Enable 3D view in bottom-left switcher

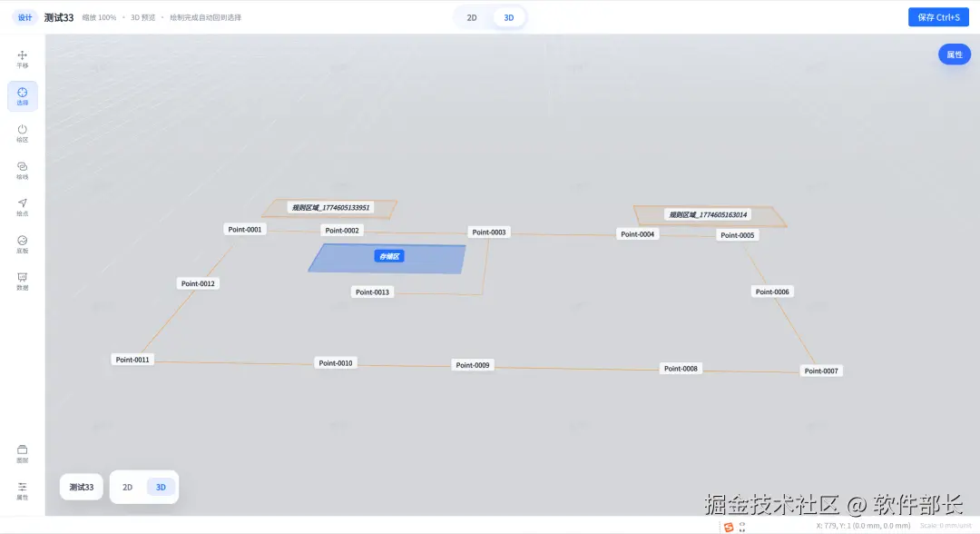click(x=160, y=487)
